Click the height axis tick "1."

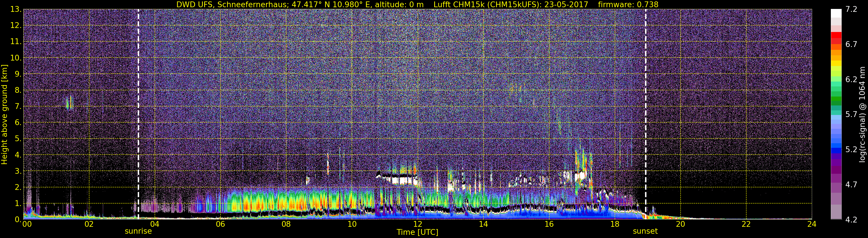[x=18, y=204]
